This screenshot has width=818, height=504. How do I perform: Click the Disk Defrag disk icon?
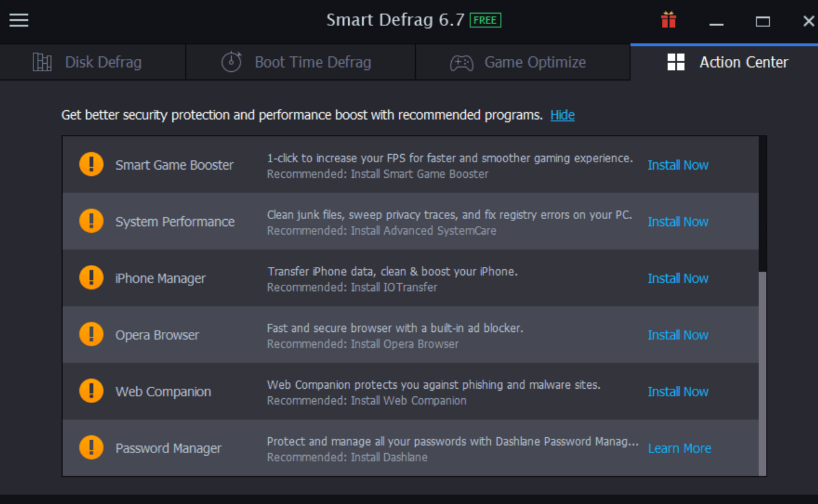pyautogui.click(x=42, y=62)
